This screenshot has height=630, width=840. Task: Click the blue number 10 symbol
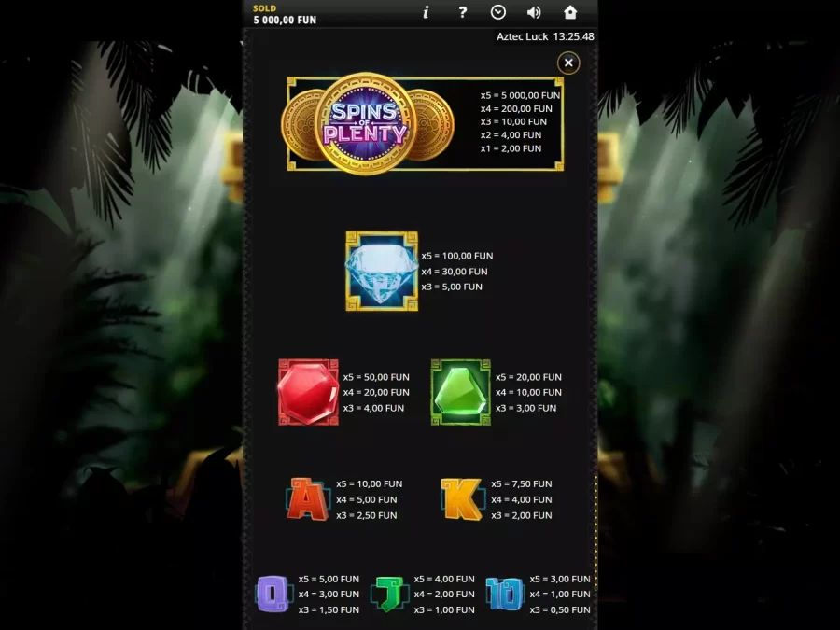[x=505, y=595]
